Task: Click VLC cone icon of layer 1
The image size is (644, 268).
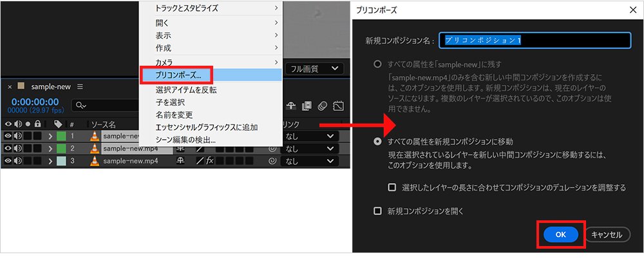Action: click(95, 136)
